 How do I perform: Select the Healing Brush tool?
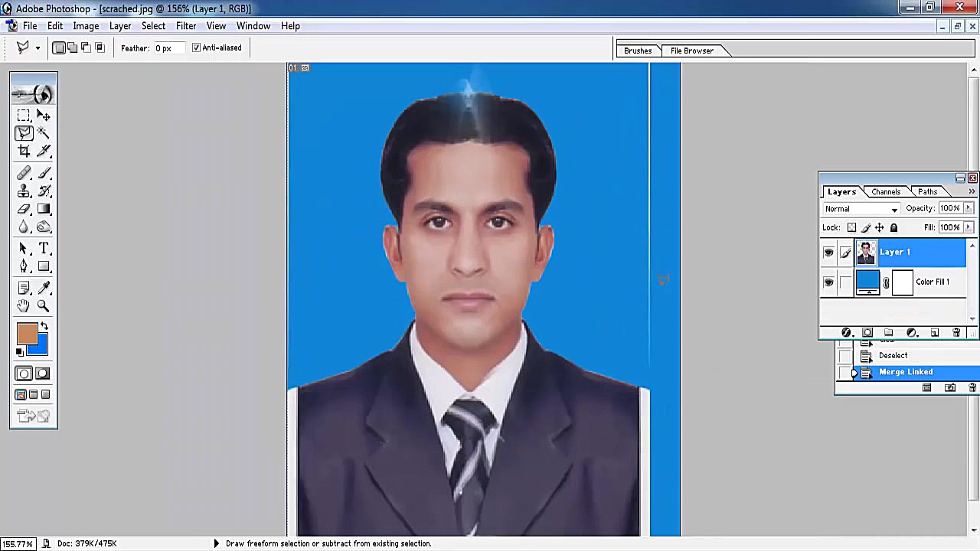click(x=24, y=174)
